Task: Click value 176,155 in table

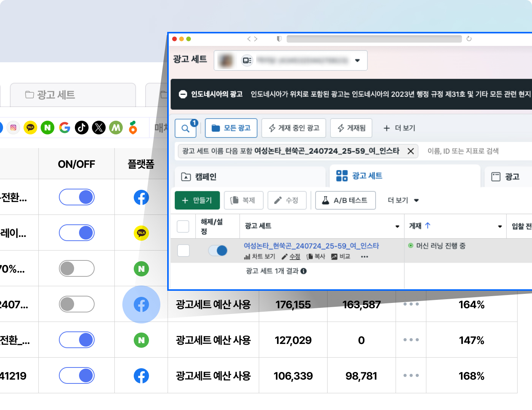Action: pos(293,304)
